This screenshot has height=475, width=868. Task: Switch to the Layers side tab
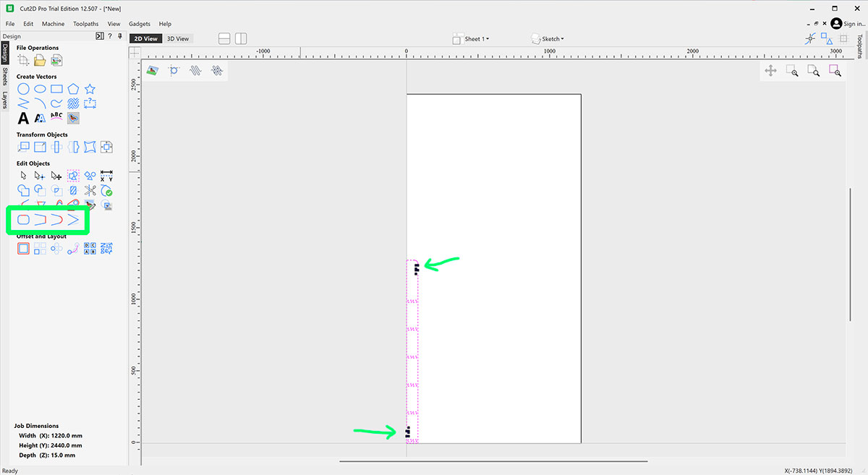[4, 100]
